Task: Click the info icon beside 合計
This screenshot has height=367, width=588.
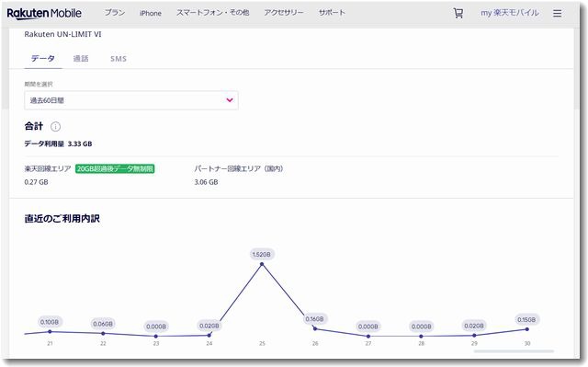Action: [55, 126]
